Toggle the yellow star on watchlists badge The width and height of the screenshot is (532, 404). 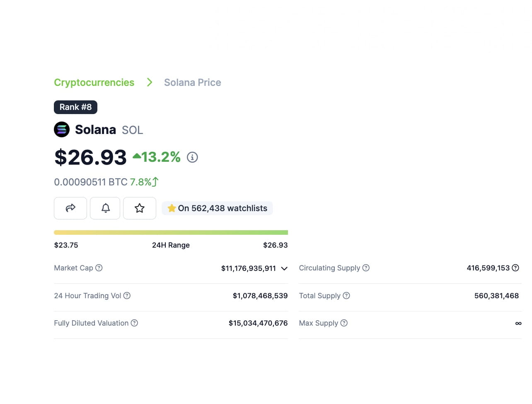[172, 208]
